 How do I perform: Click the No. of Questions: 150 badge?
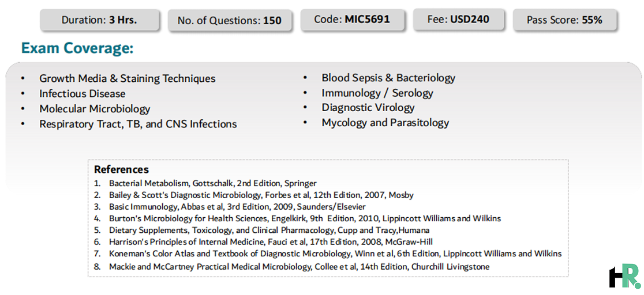pyautogui.click(x=230, y=21)
